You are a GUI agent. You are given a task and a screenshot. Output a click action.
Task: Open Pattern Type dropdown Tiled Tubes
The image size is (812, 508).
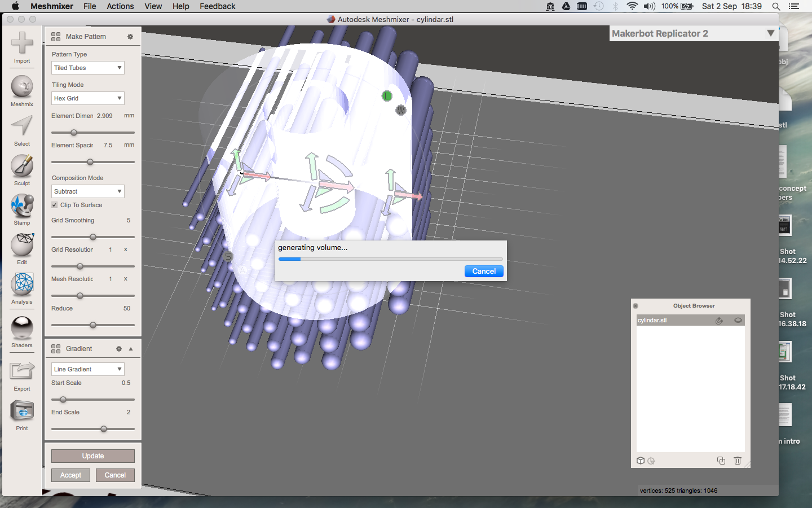point(88,68)
